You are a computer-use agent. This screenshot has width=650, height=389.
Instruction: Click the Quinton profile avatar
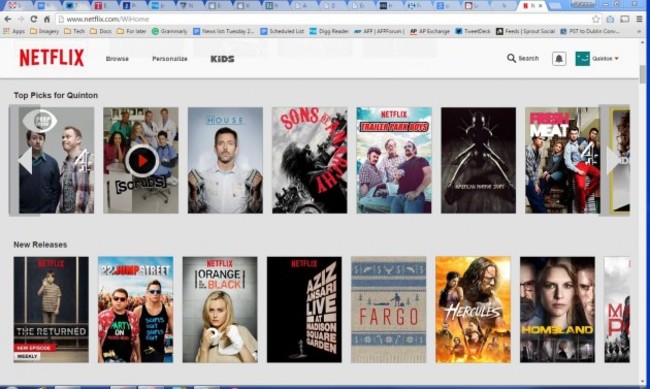[x=582, y=58]
